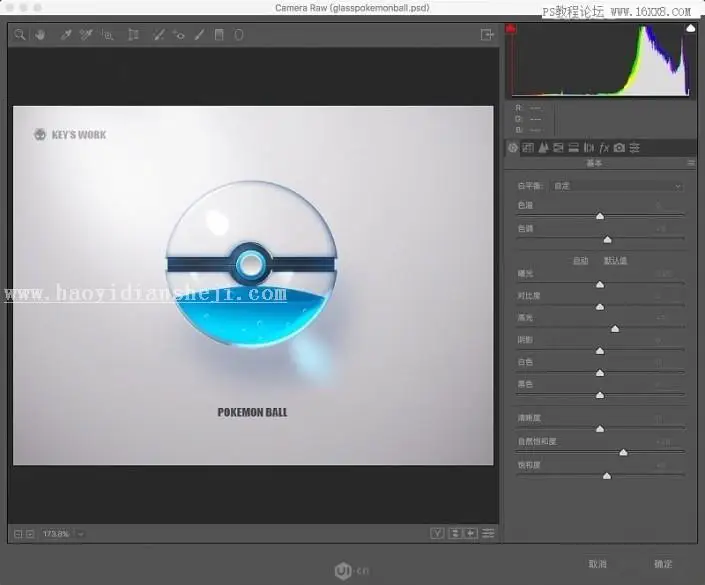Cycle before/after view with Y icon
The height and width of the screenshot is (585, 705).
[x=437, y=533]
